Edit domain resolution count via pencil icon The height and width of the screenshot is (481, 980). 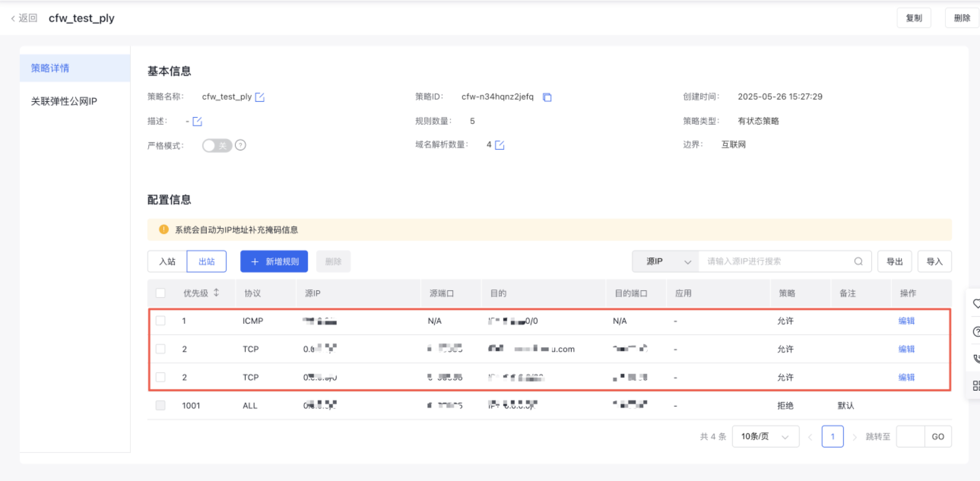click(500, 145)
